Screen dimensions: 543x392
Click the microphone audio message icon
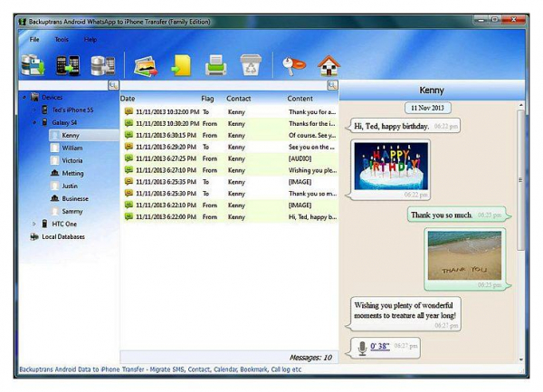[x=362, y=348]
